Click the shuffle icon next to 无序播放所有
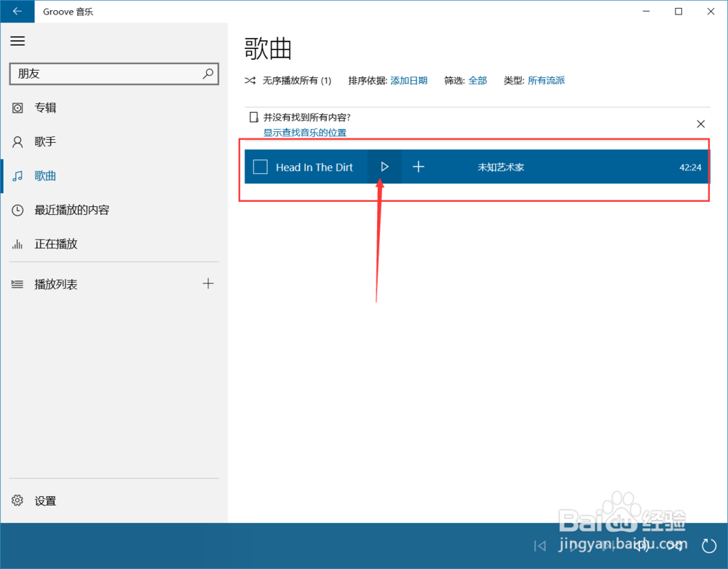Viewport: 728px width, 569px height. [x=250, y=80]
